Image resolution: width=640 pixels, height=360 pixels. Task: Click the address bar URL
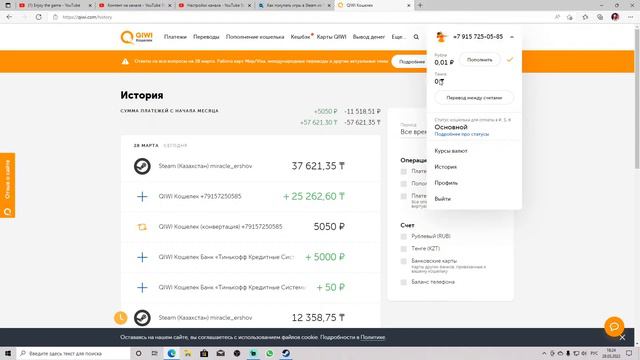(87, 17)
